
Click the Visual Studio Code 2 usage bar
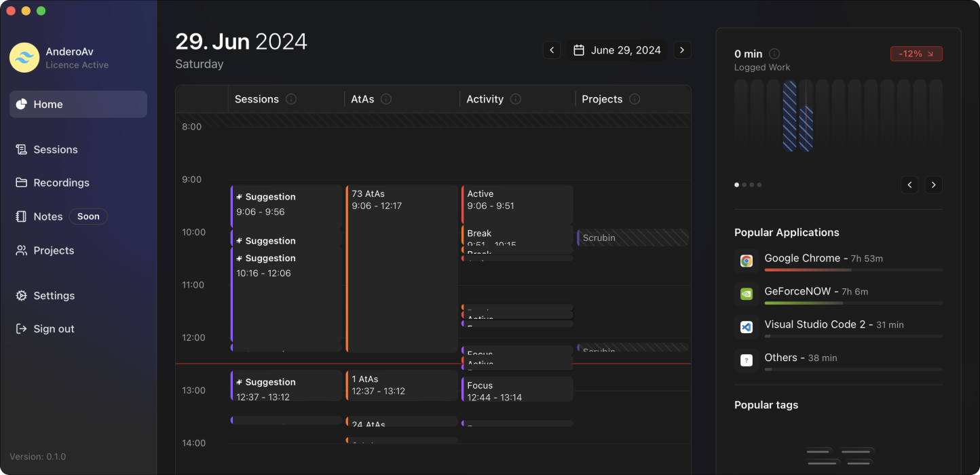853,337
